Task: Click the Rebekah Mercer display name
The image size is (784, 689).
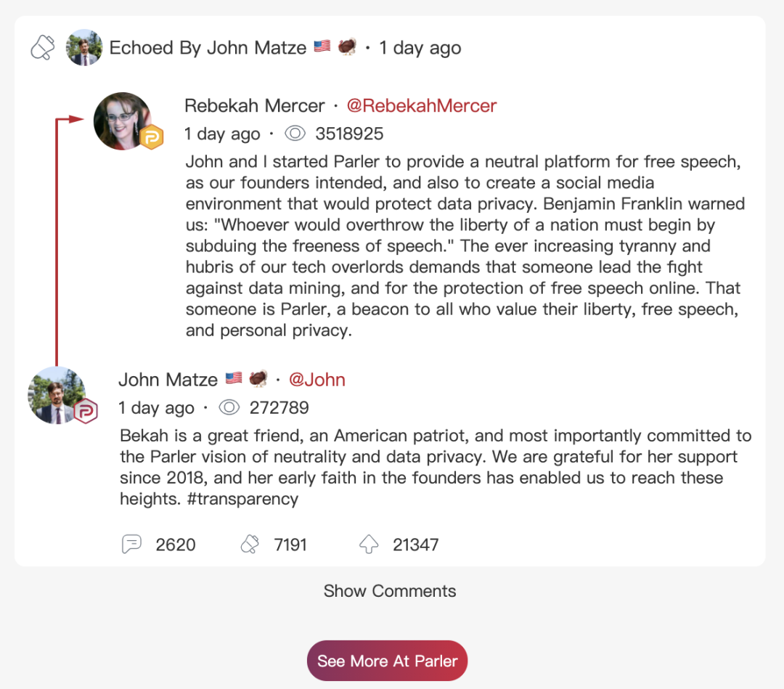Action: click(254, 106)
